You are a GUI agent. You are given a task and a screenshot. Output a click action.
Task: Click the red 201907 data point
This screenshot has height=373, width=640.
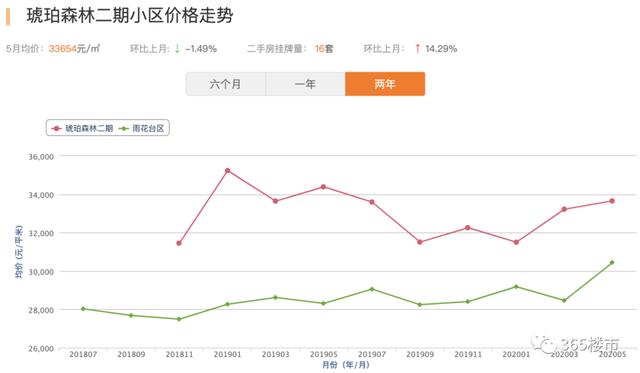372,202
